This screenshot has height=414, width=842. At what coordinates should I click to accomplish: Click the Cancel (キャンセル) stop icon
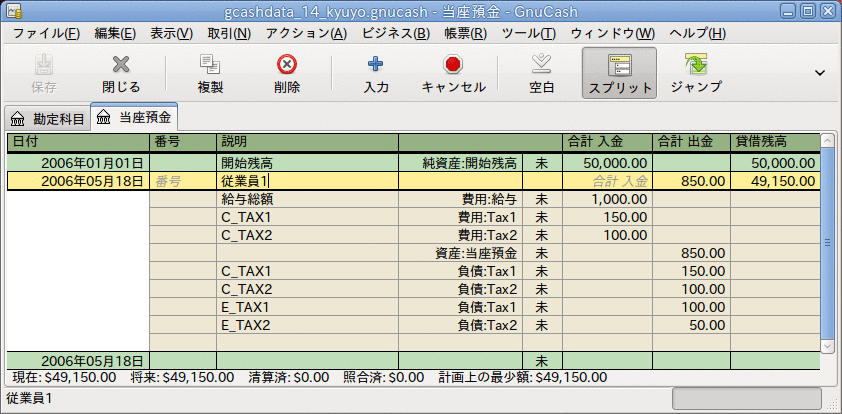tap(453, 65)
